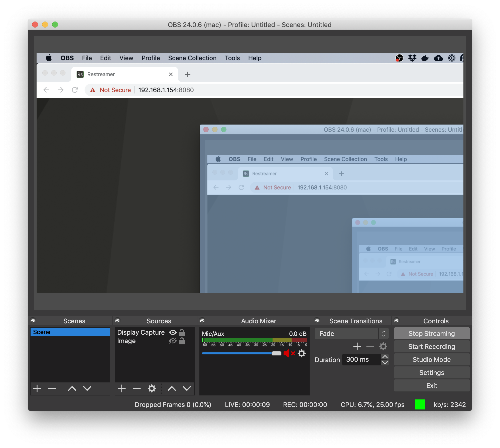Open OBS Settings panel
Screen dimensions: 500x448
coord(431,372)
